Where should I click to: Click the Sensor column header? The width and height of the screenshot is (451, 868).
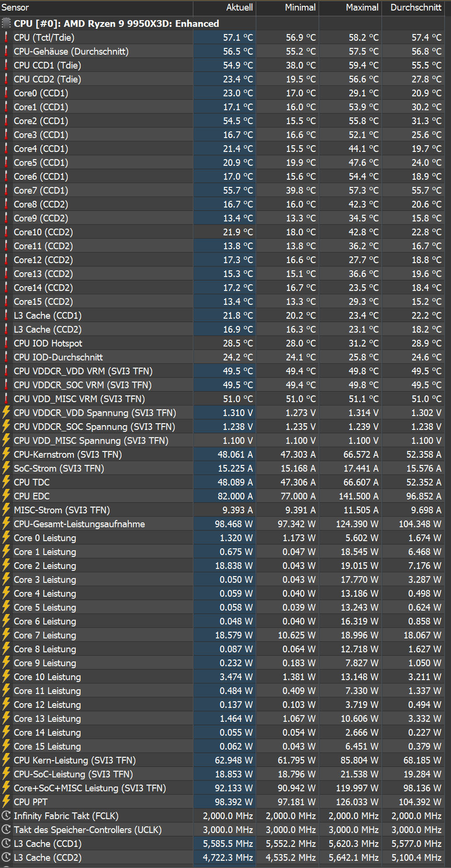point(96,8)
